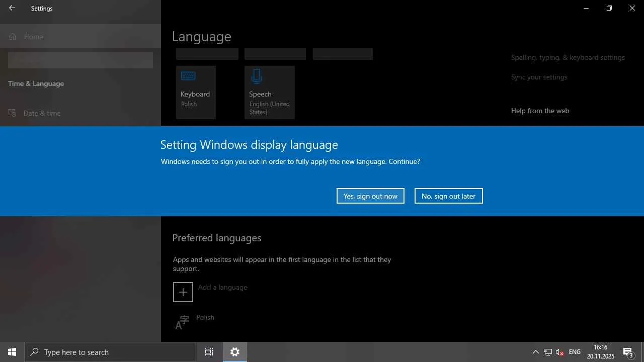Choose No, sign out later
The image size is (644, 362).
tap(448, 196)
